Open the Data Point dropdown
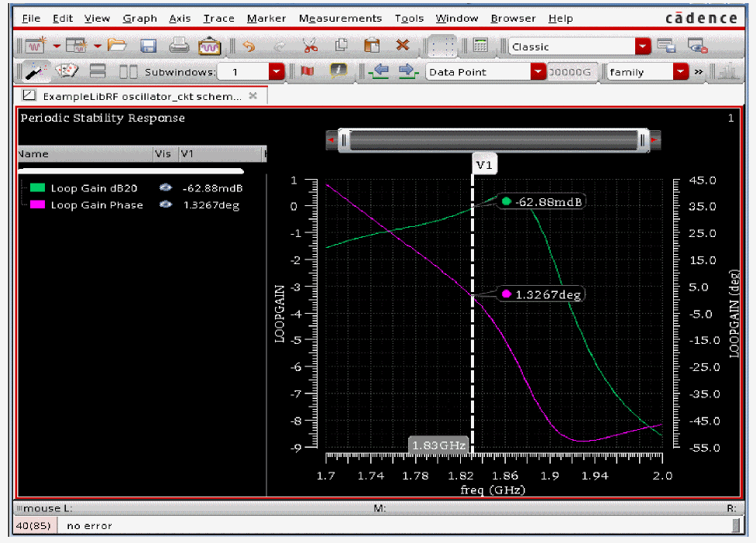This screenshot has width=756, height=543. [x=538, y=72]
